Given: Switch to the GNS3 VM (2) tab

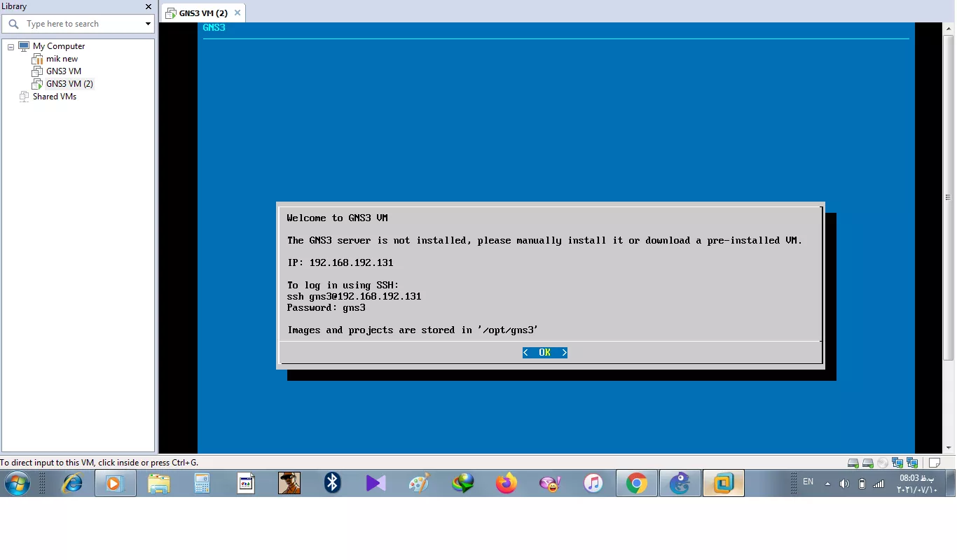Looking at the screenshot, I should coord(203,13).
